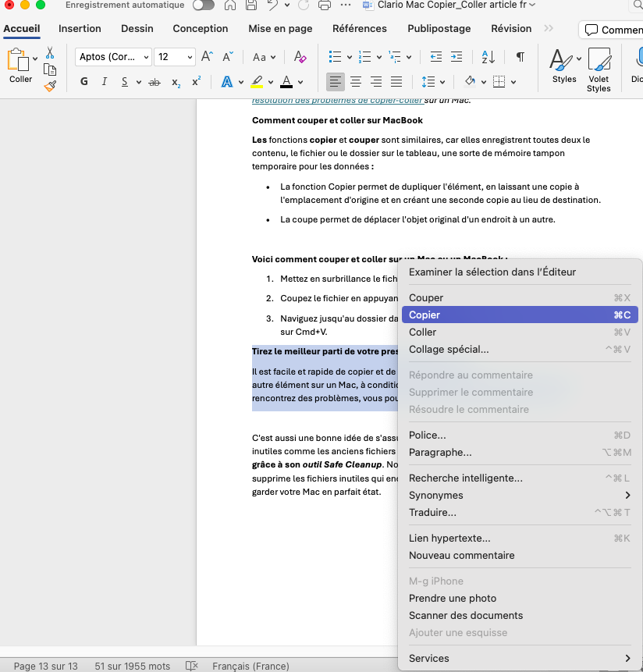643x672 pixels.
Task: Click the Format Painter brush icon
Action: (x=50, y=86)
